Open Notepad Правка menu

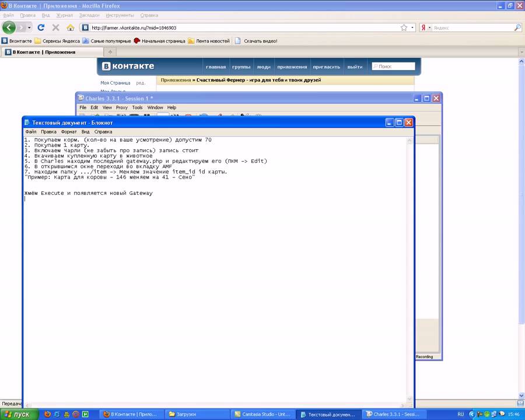coord(48,132)
